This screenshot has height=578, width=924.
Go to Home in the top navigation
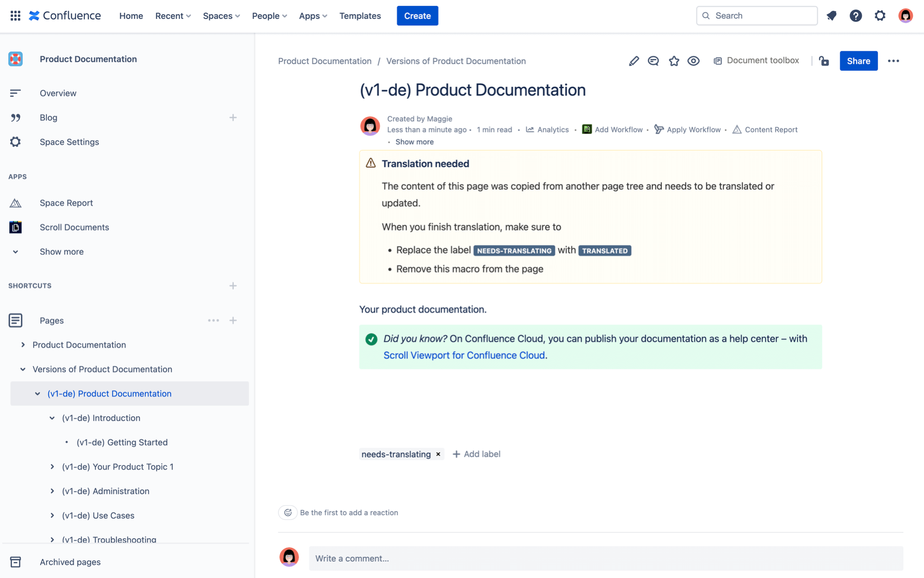(x=131, y=16)
